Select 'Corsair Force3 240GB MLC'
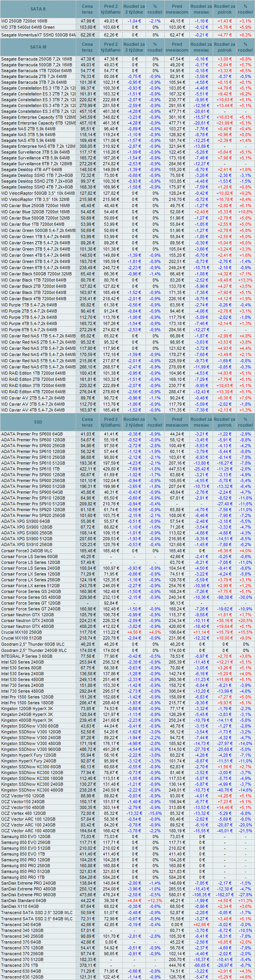 tap(27, 551)
